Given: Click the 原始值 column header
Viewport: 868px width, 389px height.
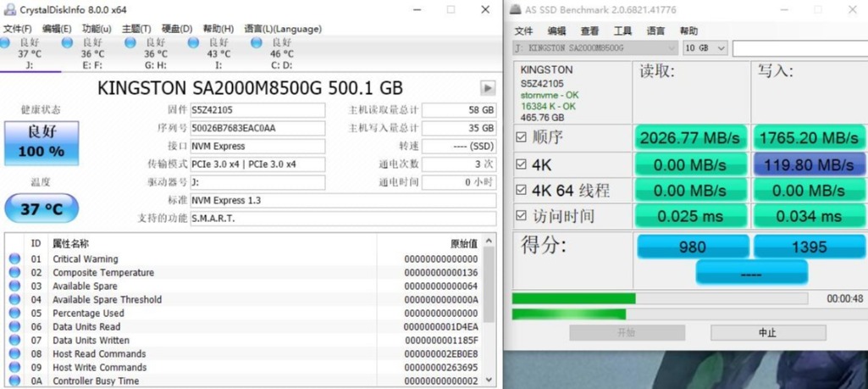Looking at the screenshot, I should [x=464, y=244].
